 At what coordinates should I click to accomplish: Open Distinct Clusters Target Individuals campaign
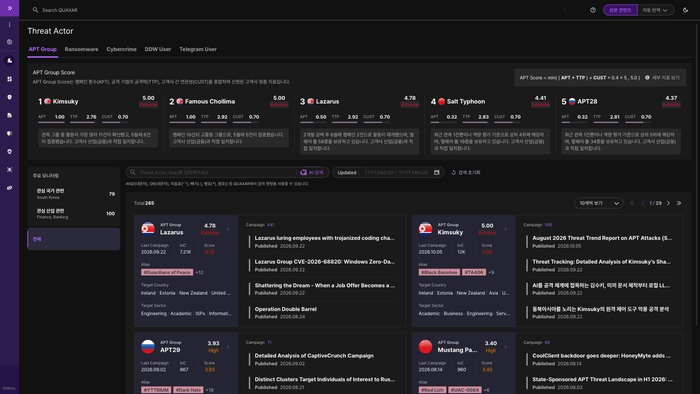point(325,379)
